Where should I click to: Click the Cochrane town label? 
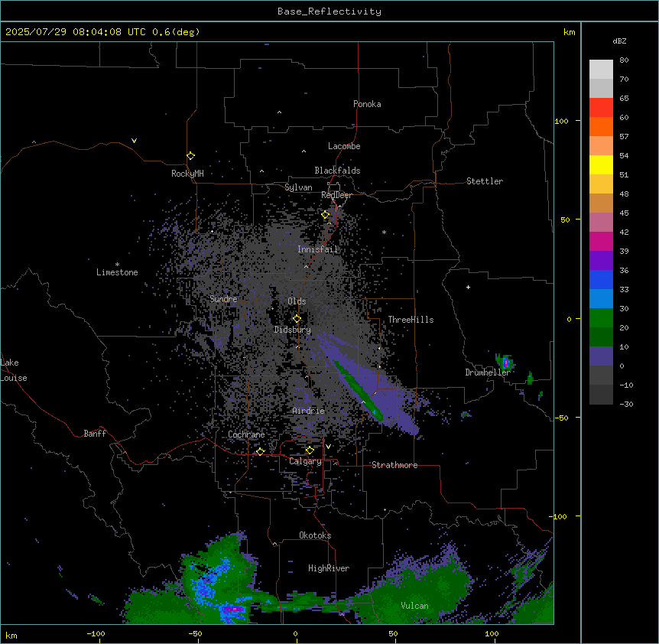tap(246, 434)
